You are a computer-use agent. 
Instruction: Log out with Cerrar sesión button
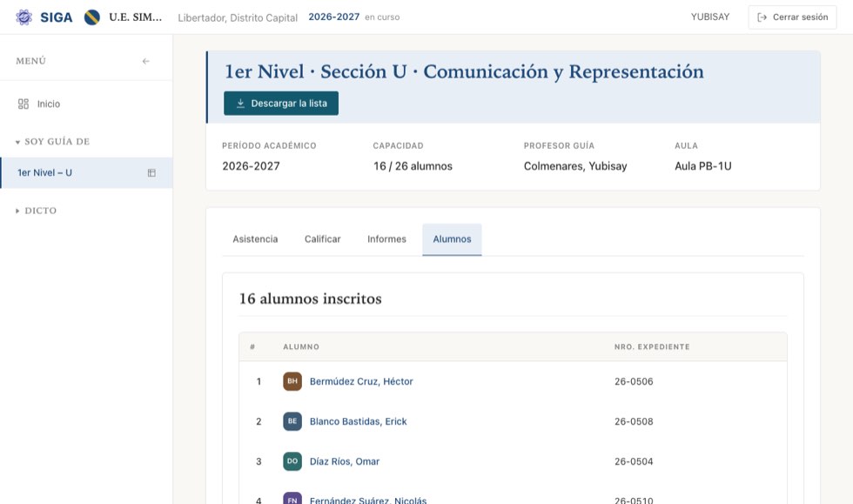pyautogui.click(x=793, y=17)
